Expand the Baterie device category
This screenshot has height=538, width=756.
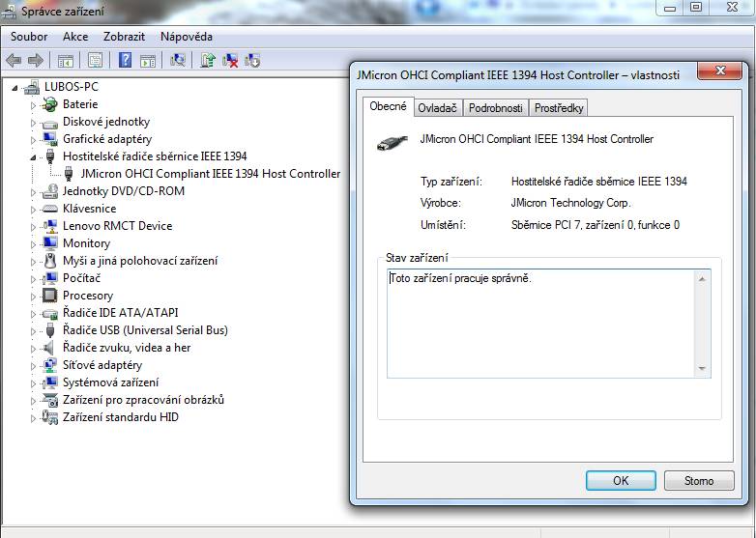(33, 105)
